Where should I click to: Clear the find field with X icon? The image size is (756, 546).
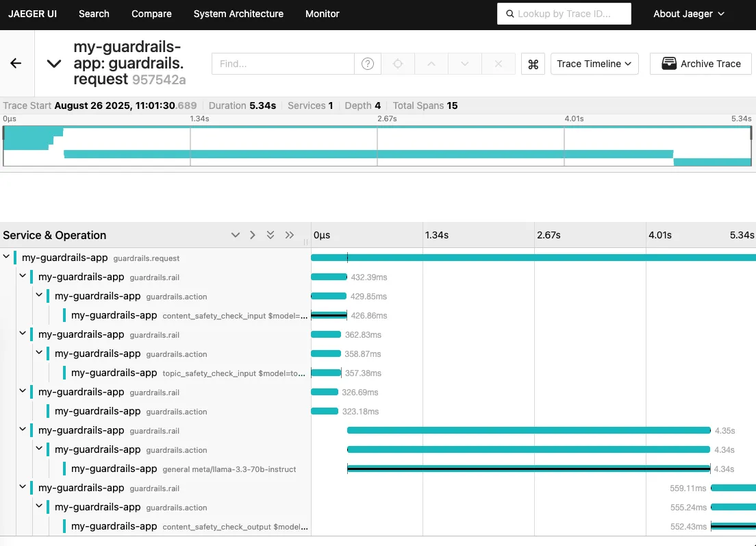click(x=499, y=64)
